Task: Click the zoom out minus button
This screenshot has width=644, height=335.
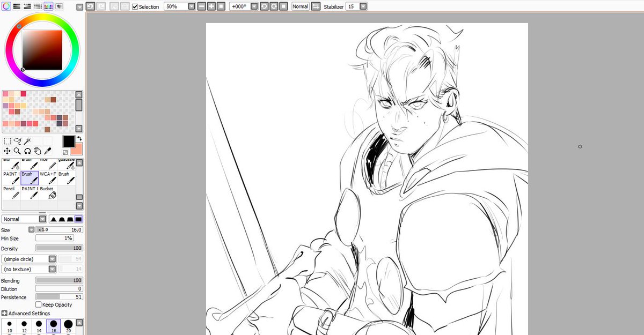Action: click(202, 6)
